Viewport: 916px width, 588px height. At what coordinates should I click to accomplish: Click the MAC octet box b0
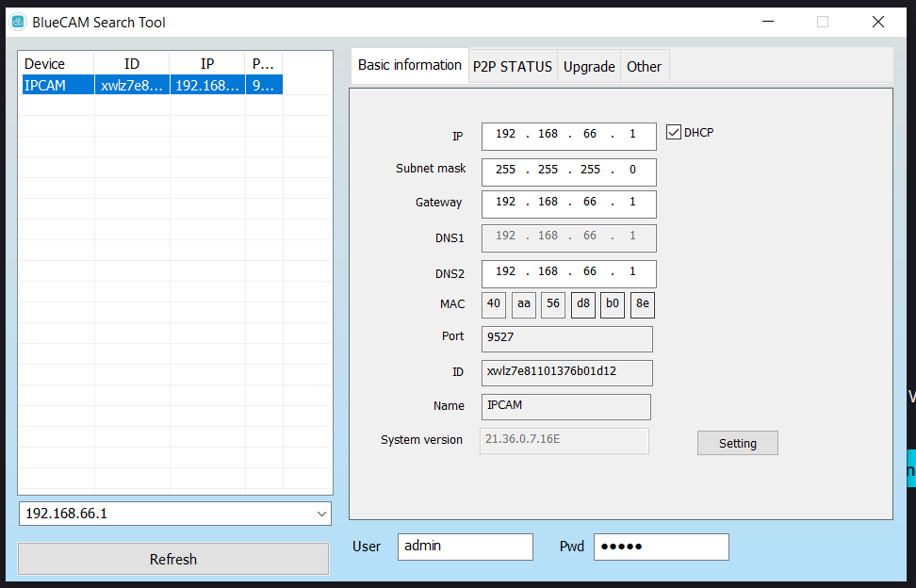click(x=613, y=304)
